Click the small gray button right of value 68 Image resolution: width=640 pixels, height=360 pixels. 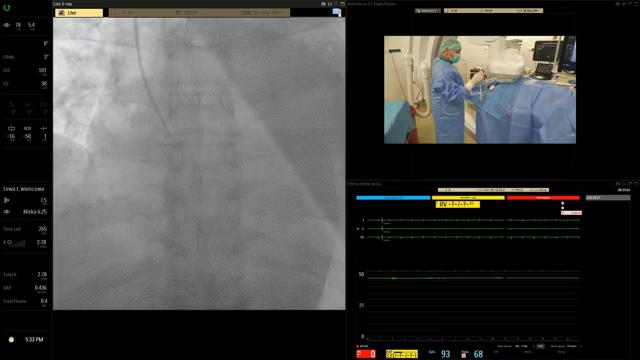[x=540, y=346]
